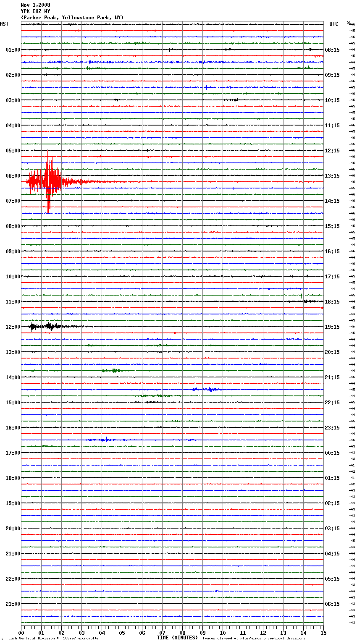Select the 'YPK EHZ WY' station code
The image size is (357, 644).
click(35, 11)
